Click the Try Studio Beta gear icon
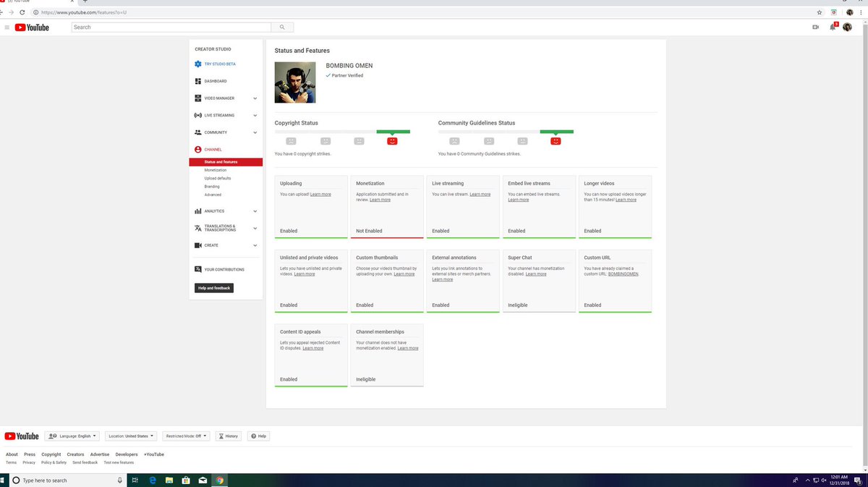The image size is (868, 487). pyautogui.click(x=198, y=64)
